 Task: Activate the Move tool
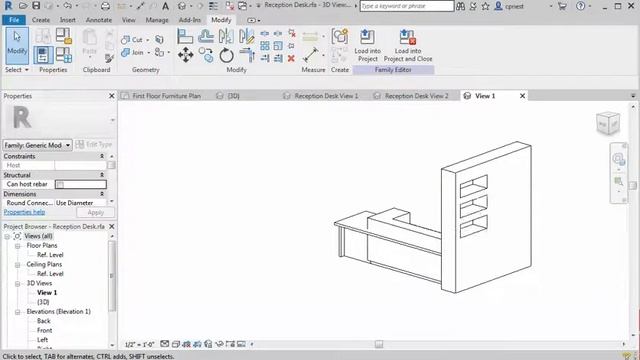pyautogui.click(x=185, y=55)
